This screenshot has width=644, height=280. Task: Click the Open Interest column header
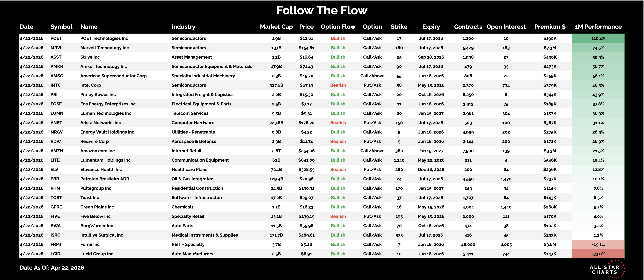coord(506,27)
